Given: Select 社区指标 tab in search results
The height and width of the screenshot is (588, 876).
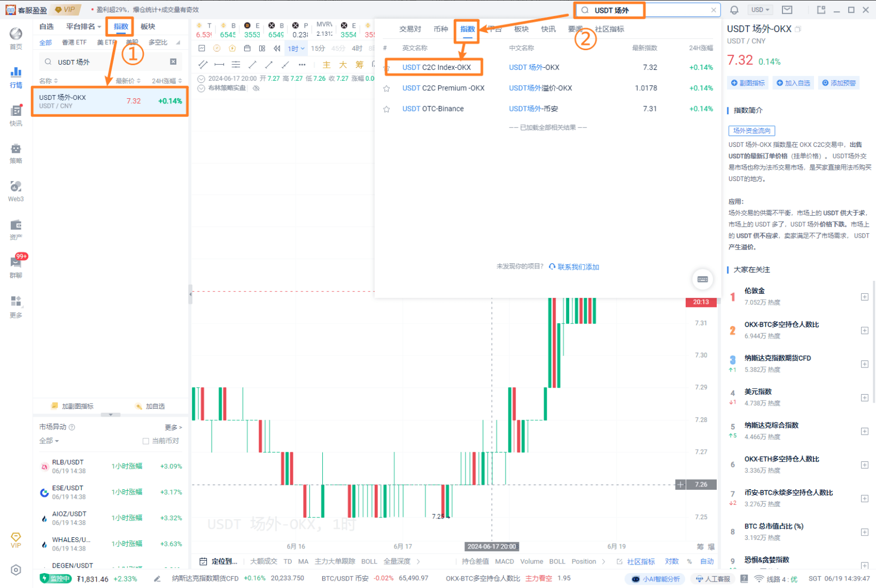Looking at the screenshot, I should click(x=609, y=29).
